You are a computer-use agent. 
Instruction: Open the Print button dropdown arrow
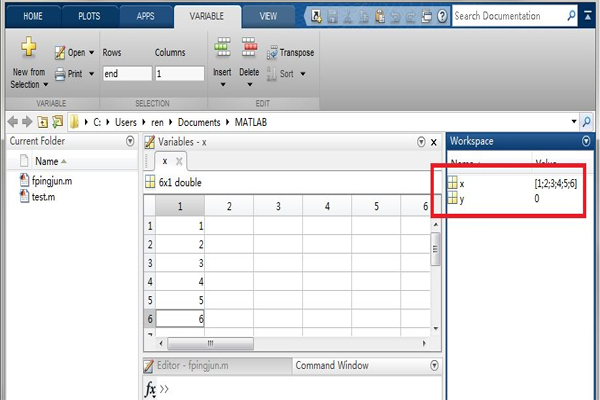pyautogui.click(x=91, y=73)
